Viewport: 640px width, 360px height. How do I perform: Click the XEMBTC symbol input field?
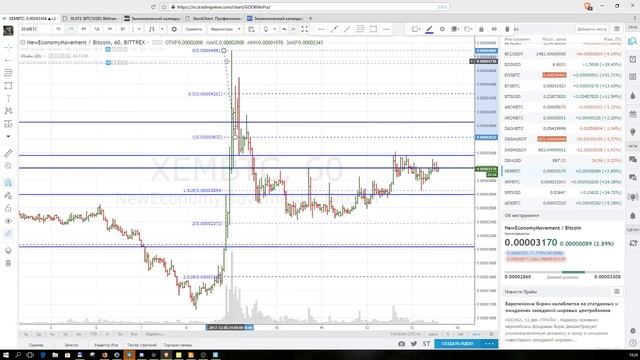pos(35,29)
